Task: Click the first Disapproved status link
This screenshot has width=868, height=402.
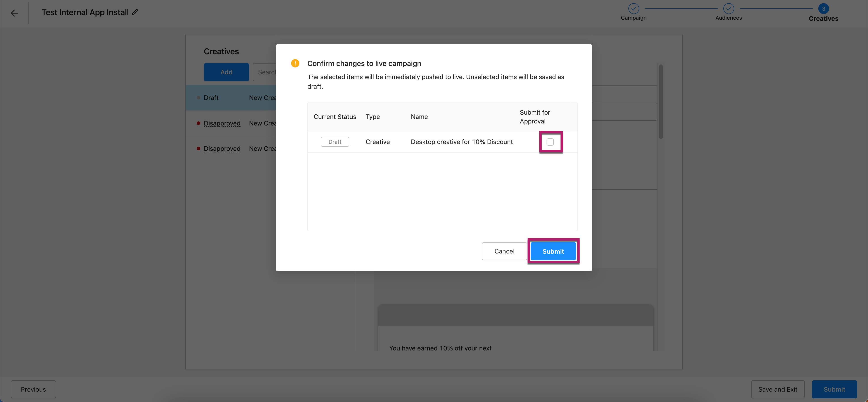Action: pyautogui.click(x=222, y=123)
